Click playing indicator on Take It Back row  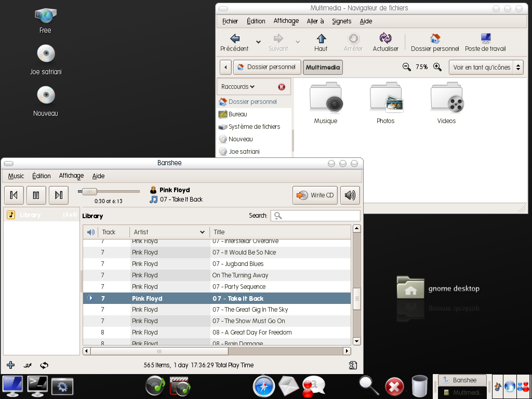90,298
